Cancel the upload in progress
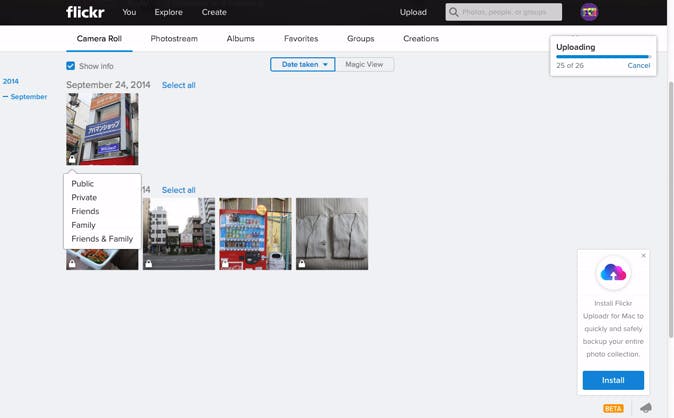Image resolution: width=674 pixels, height=418 pixels. (638, 65)
